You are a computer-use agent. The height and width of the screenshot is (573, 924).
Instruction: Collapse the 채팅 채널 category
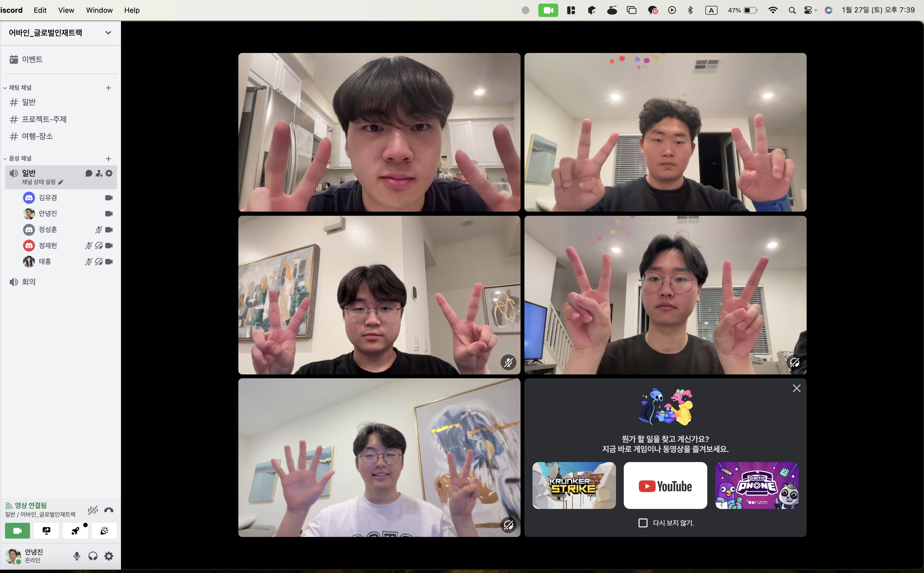click(x=20, y=88)
